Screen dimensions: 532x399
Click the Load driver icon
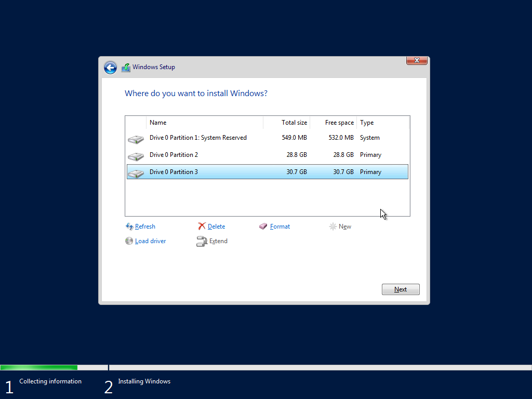[129, 241]
